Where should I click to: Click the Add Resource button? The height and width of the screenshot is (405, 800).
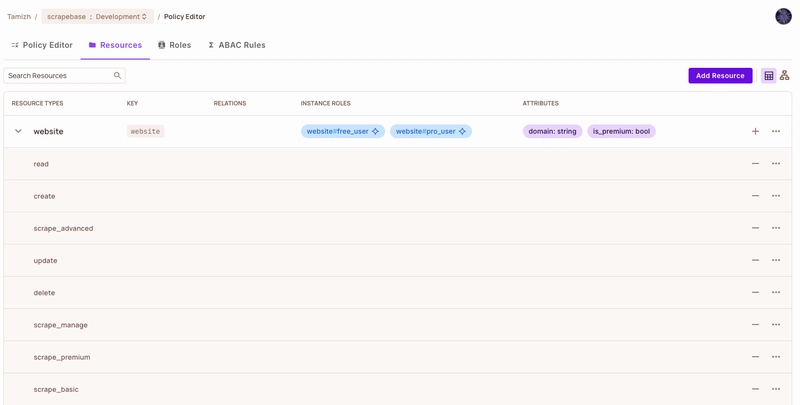(720, 76)
